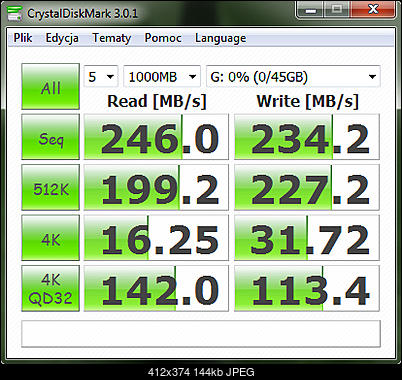Viewport: 402px width, 380px height.
Task: Select the Seq write result 234.2
Action: click(x=307, y=137)
